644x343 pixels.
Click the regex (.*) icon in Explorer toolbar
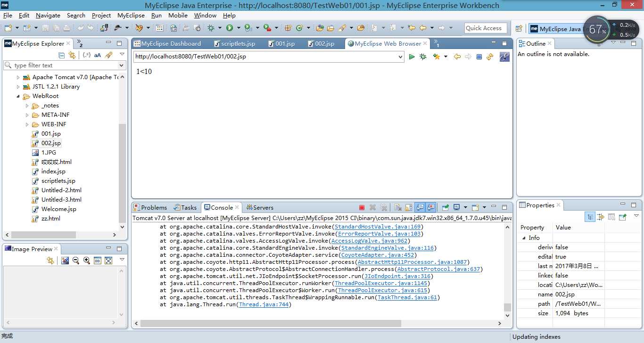[87, 55]
